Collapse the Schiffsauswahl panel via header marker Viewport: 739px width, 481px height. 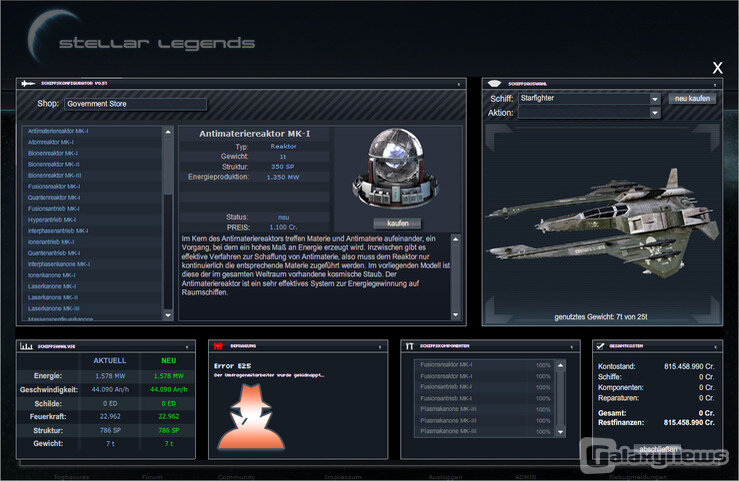point(714,85)
